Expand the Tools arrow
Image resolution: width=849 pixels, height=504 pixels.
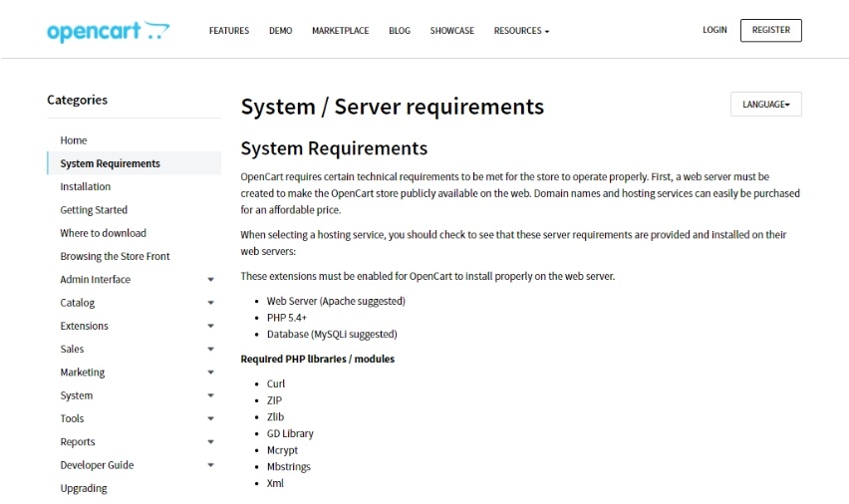210,419
